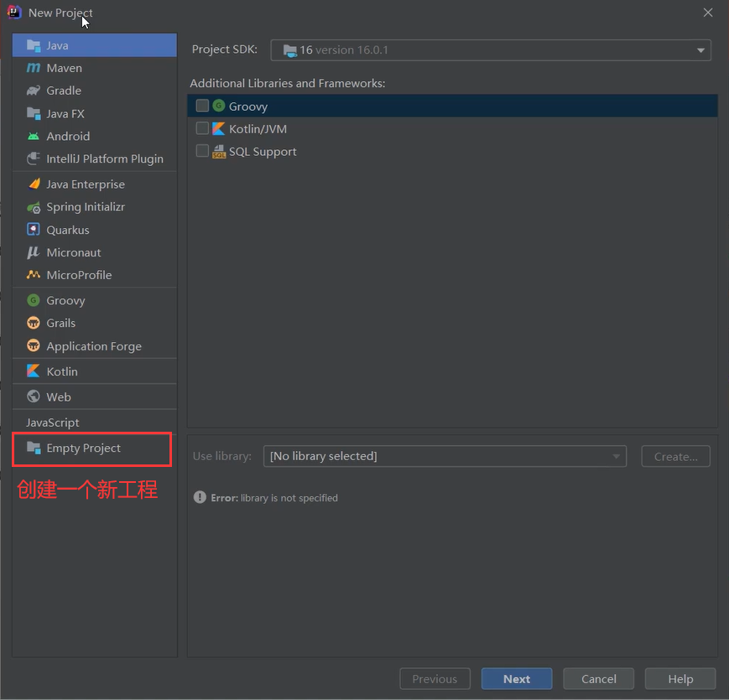
Task: Click the green Android robot icon
Action: pyautogui.click(x=34, y=136)
